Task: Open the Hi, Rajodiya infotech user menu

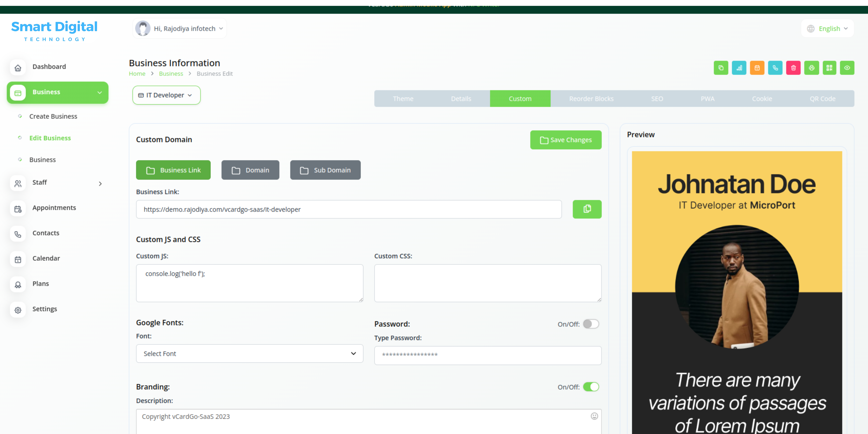Action: pyautogui.click(x=180, y=28)
